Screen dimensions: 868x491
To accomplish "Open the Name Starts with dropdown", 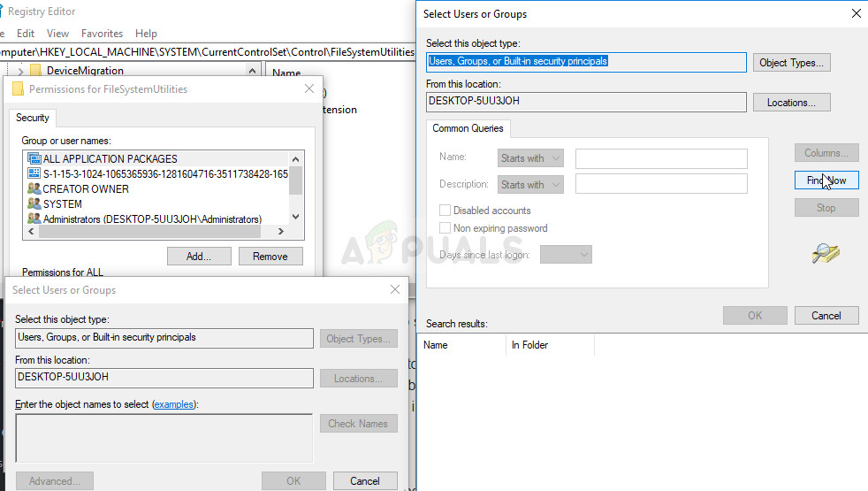I will pyautogui.click(x=530, y=158).
